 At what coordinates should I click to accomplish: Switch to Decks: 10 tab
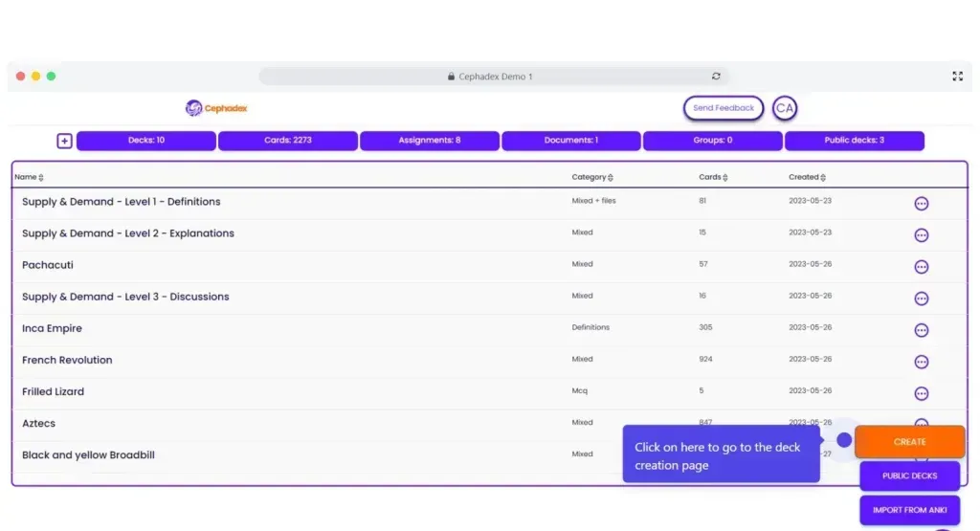[x=146, y=141]
